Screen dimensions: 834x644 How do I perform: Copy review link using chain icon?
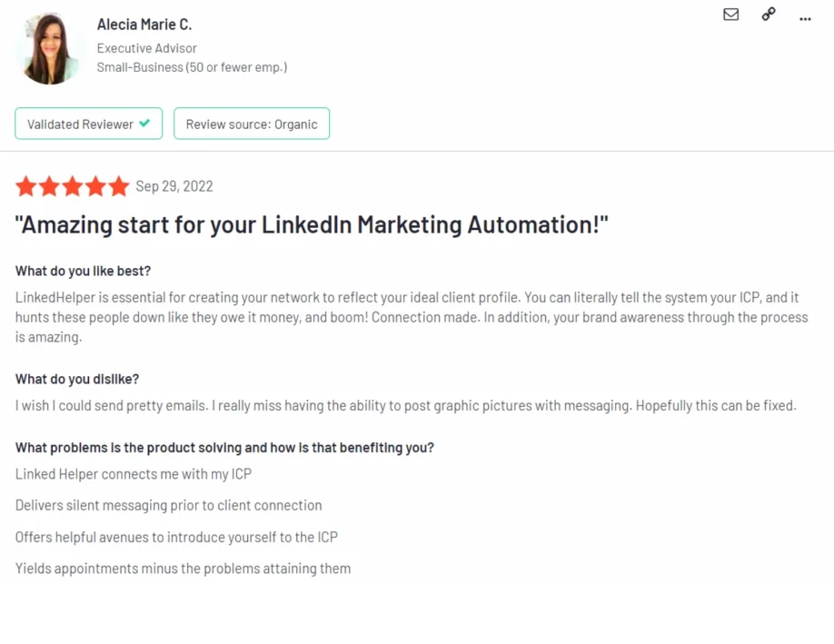[x=768, y=15]
